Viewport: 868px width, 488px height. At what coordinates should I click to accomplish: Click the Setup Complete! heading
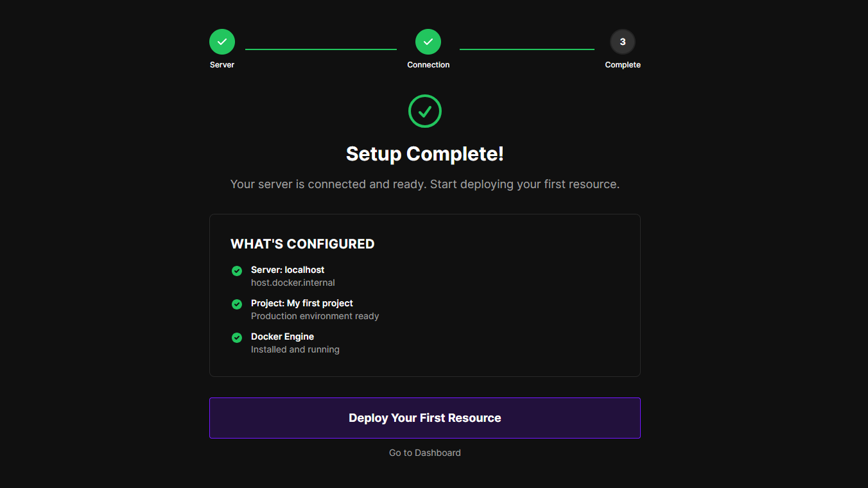[425, 154]
